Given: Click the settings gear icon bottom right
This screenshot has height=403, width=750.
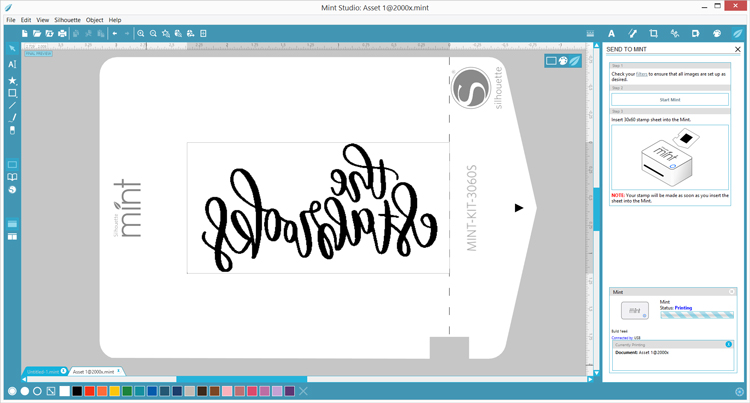Looking at the screenshot, I should pyautogui.click(x=739, y=391).
